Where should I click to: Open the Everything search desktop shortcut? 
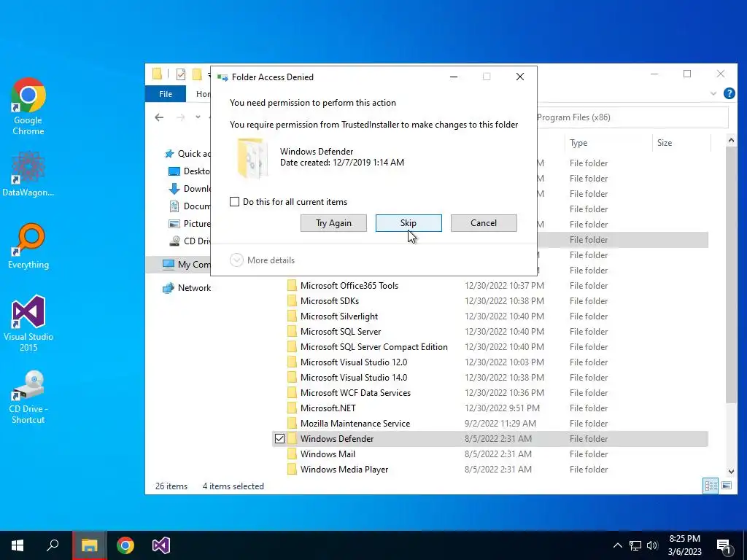click(28, 246)
